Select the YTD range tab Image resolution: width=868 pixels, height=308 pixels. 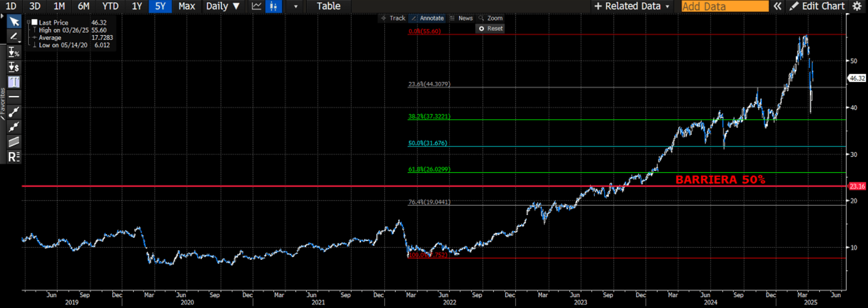(110, 6)
